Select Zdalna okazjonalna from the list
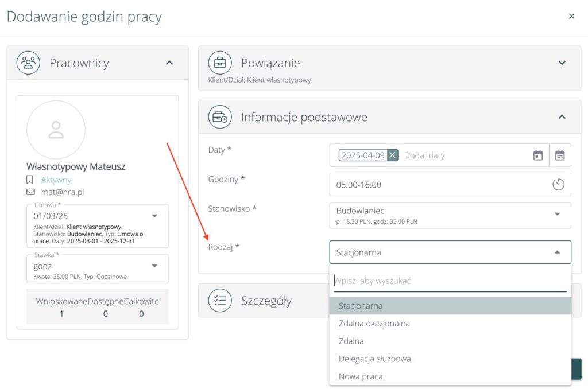Viewport: 588px width, 389px height. click(x=374, y=324)
